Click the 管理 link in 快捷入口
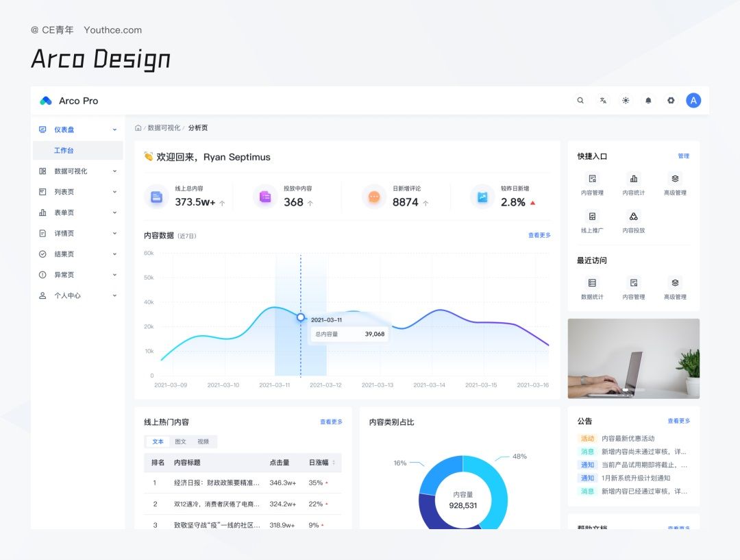Screen dimensions: 740x560 pyautogui.click(x=683, y=156)
